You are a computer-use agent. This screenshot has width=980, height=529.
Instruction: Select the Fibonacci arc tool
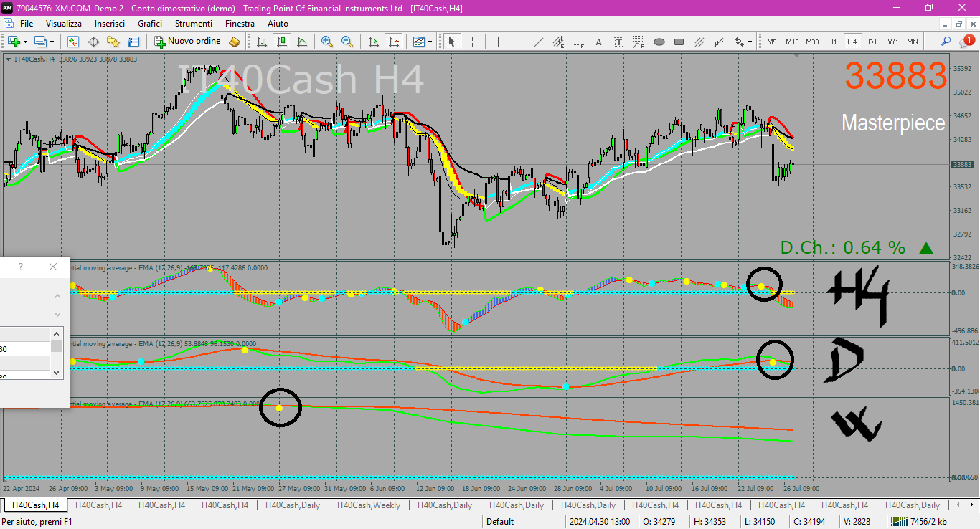coord(639,42)
